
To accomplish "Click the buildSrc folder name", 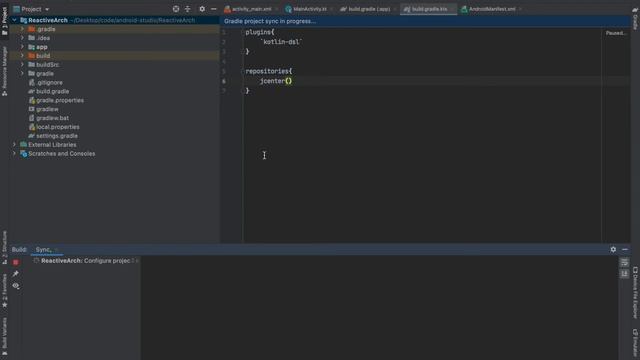I will coord(47,64).
